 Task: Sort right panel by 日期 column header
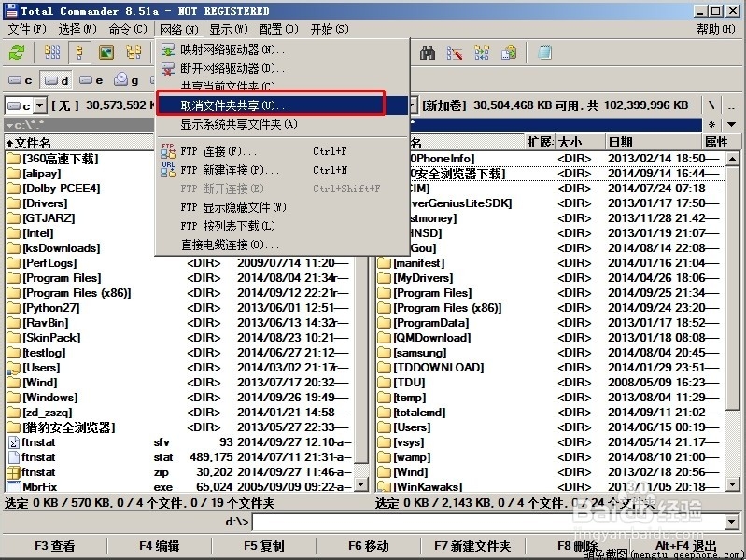coord(654,142)
